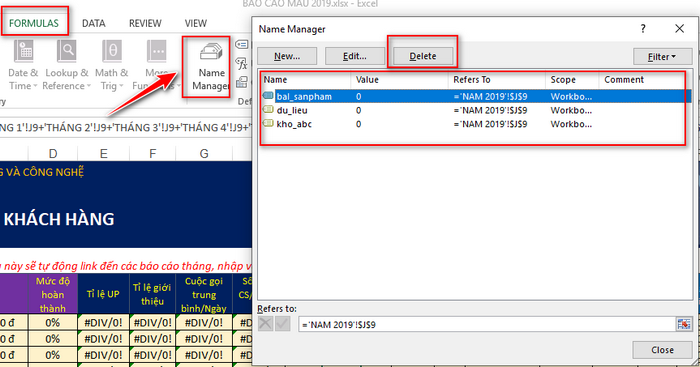The width and height of the screenshot is (700, 367).
Task: Switch to the DATA ribbon tab
Action: (x=94, y=23)
